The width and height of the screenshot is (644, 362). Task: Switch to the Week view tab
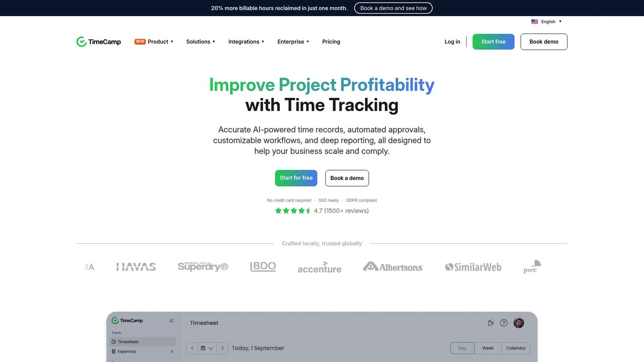click(x=488, y=348)
